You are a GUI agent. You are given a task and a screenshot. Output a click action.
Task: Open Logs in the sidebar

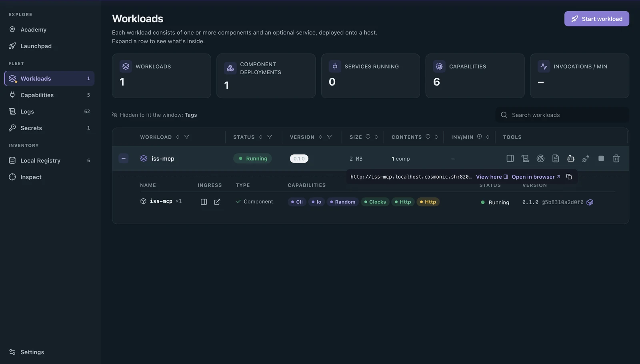tap(49, 111)
